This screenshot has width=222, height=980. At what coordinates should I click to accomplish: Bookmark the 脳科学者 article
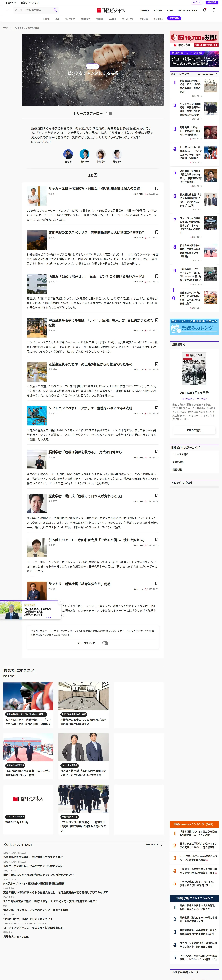tap(156, 452)
